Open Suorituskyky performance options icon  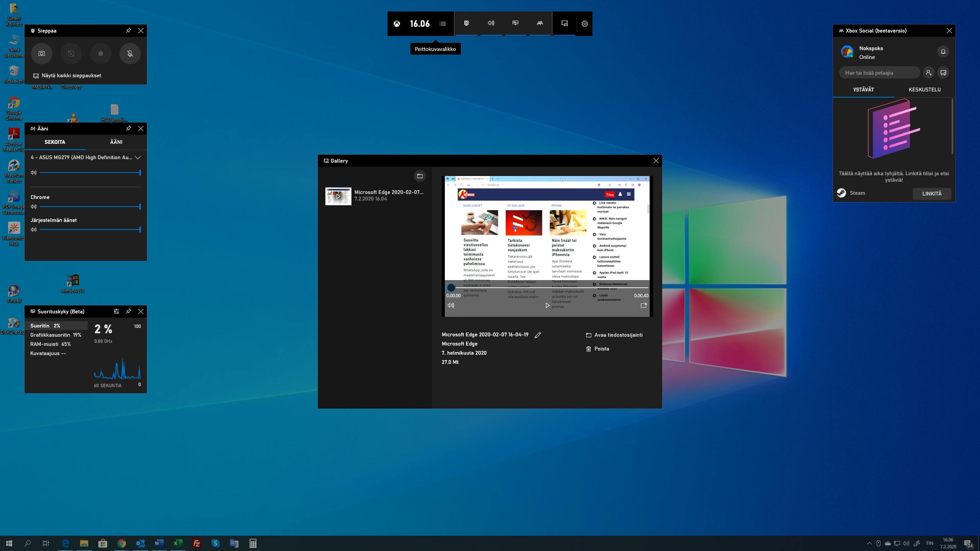coord(116,311)
